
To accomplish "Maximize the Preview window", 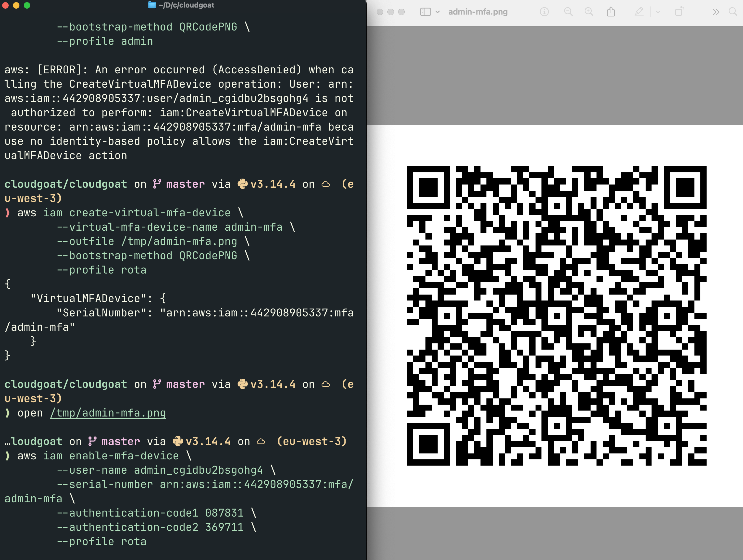I will 401,12.
